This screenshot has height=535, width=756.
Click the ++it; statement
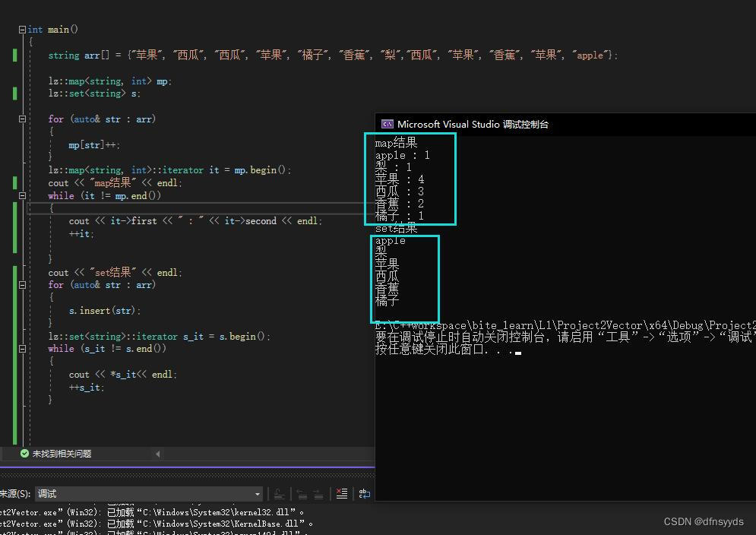(81, 234)
